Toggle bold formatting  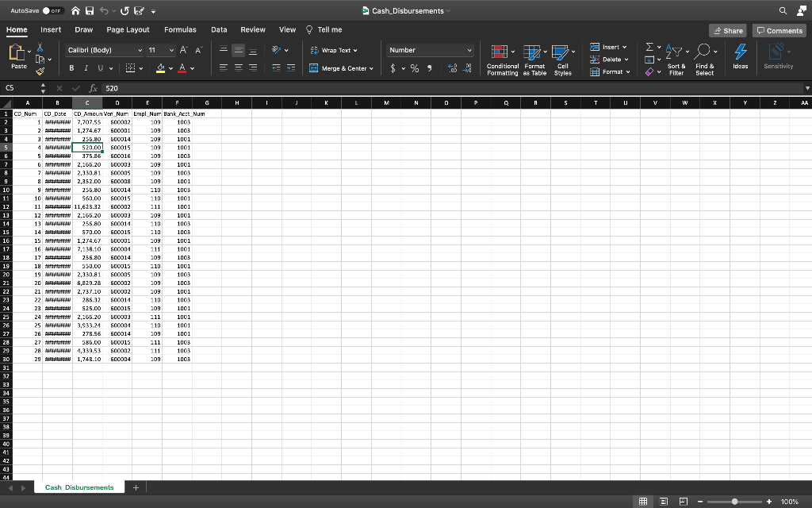point(72,68)
